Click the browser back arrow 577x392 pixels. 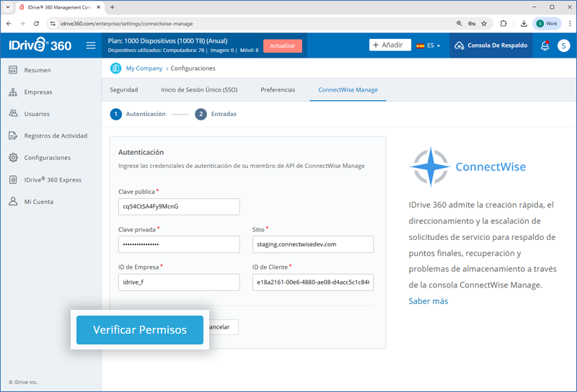point(9,24)
